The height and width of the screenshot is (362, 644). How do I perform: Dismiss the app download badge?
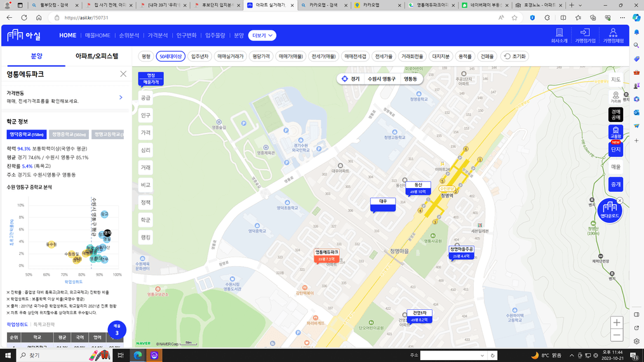point(620,201)
